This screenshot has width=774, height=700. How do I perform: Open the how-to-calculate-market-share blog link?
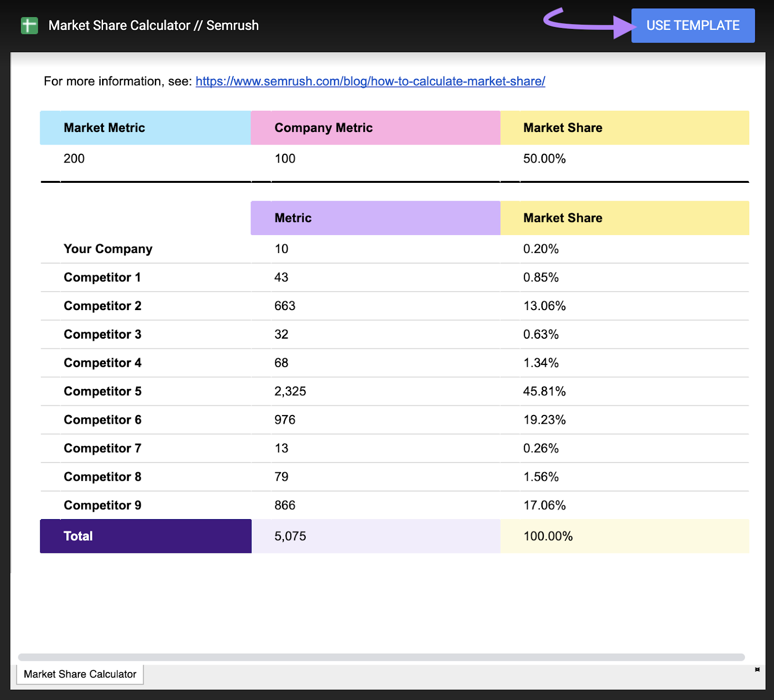370,81
